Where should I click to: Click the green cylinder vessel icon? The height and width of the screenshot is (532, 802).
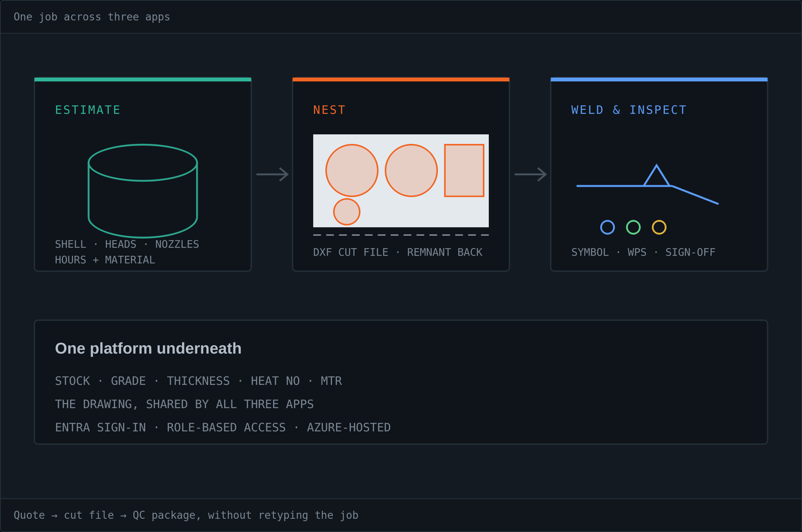coord(143,191)
